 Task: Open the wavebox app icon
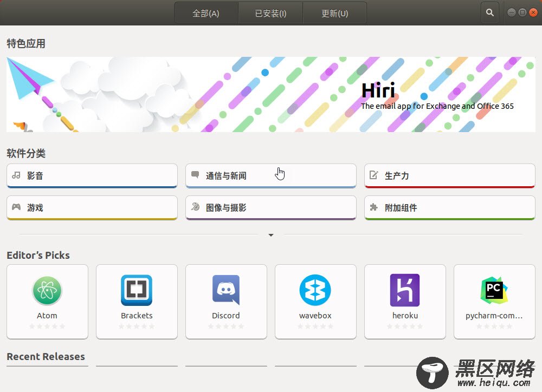[315, 290]
